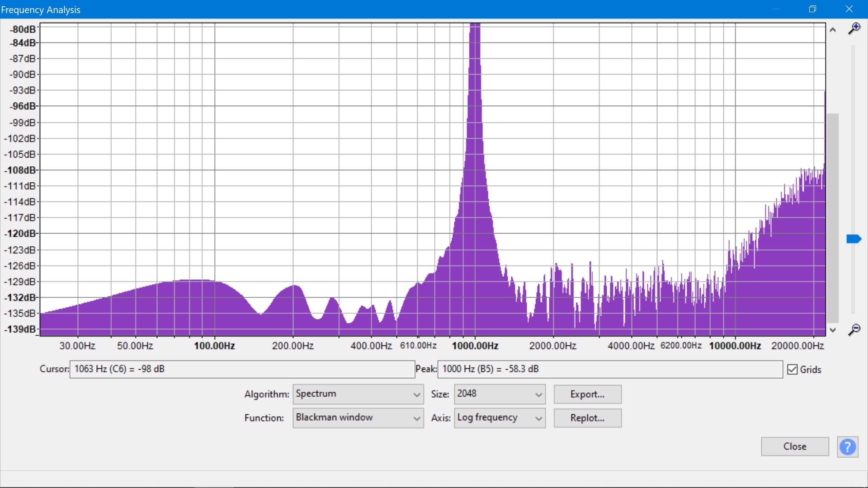Close window with title bar X
The image size is (868, 488).
[849, 9]
